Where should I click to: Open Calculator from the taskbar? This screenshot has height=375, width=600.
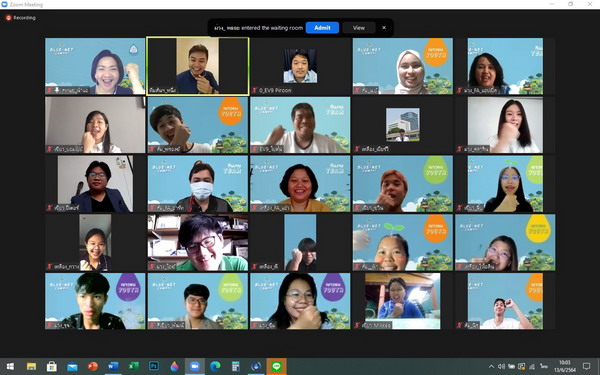point(236,366)
